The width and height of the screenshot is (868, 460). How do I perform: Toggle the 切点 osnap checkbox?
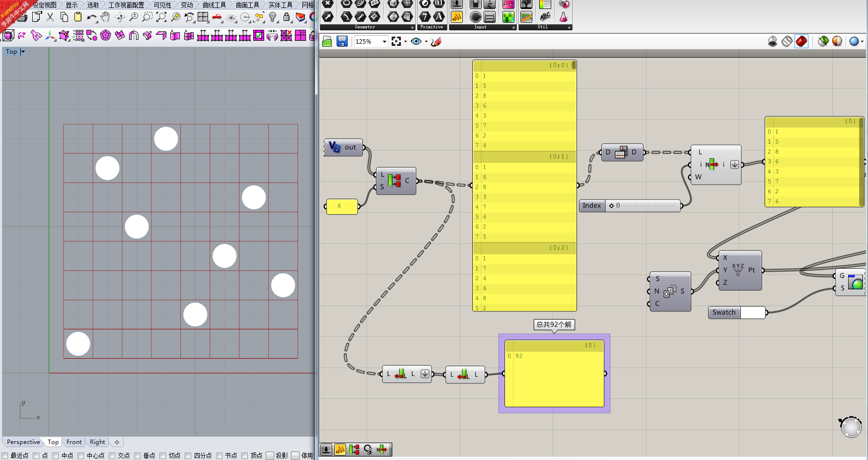point(163,456)
